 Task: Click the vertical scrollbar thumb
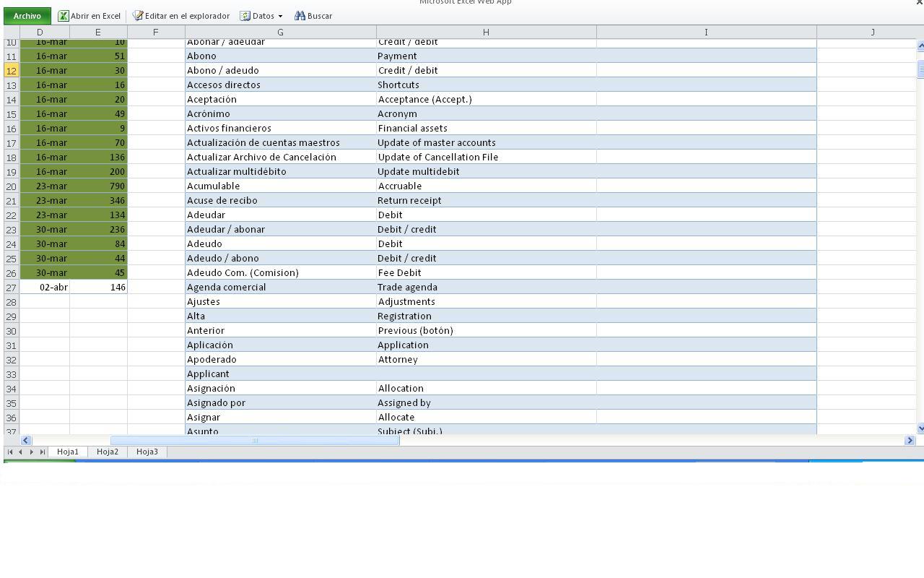tap(920, 69)
